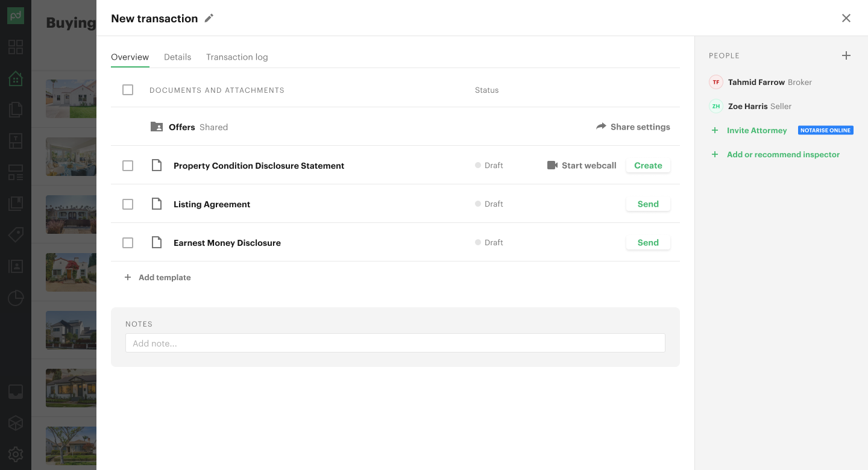Click the Share settings arrow icon
The width and height of the screenshot is (868, 470).
601,127
